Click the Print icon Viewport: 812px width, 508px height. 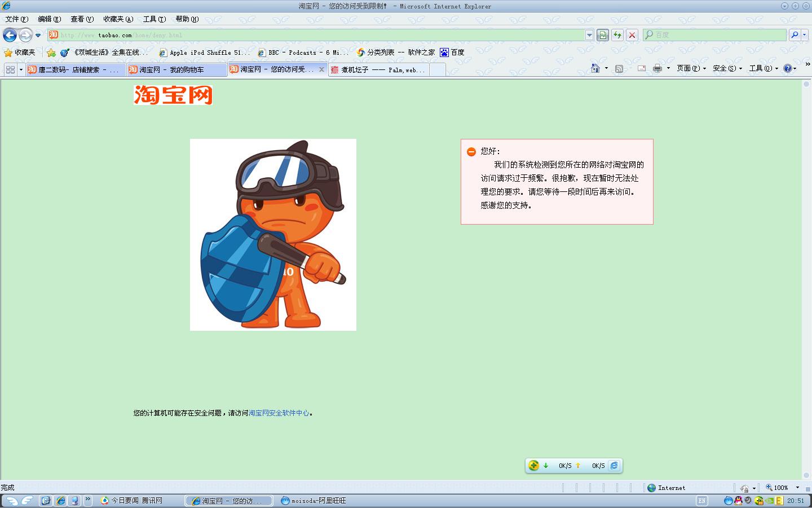[x=657, y=68]
